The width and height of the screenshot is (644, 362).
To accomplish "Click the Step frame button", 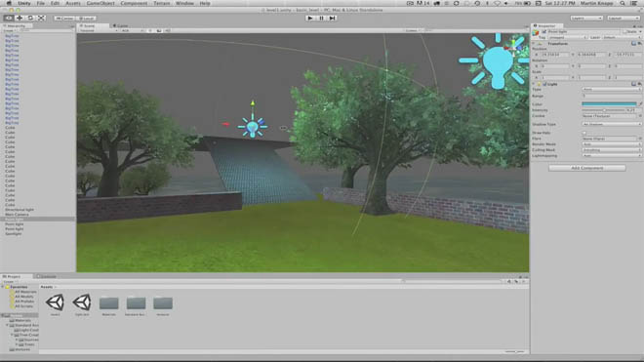I will click(333, 19).
